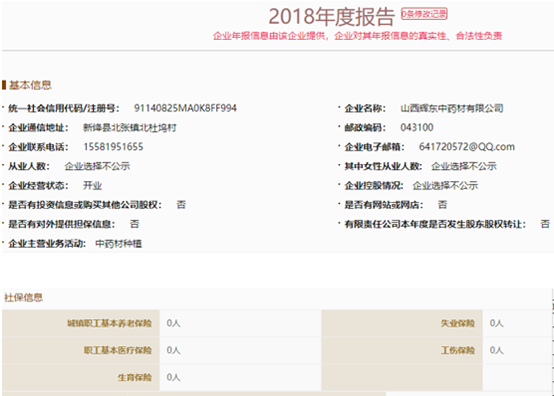Click the 统一社会信用代码/注册号 label
This screenshot has width=554, height=396.
(64, 108)
